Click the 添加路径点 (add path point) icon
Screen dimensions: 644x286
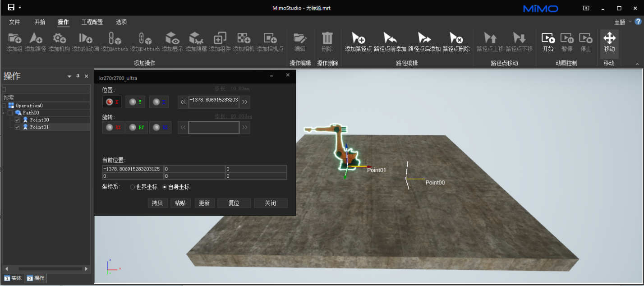(x=358, y=38)
